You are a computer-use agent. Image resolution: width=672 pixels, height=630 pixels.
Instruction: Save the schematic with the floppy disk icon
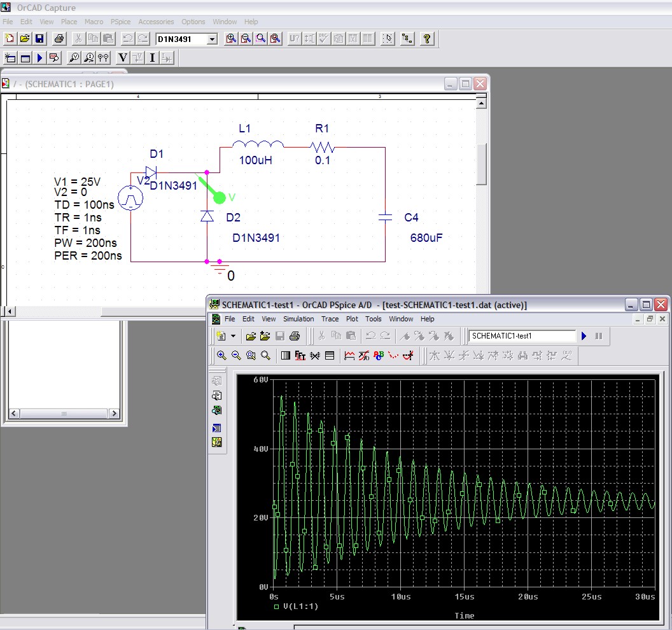point(39,39)
